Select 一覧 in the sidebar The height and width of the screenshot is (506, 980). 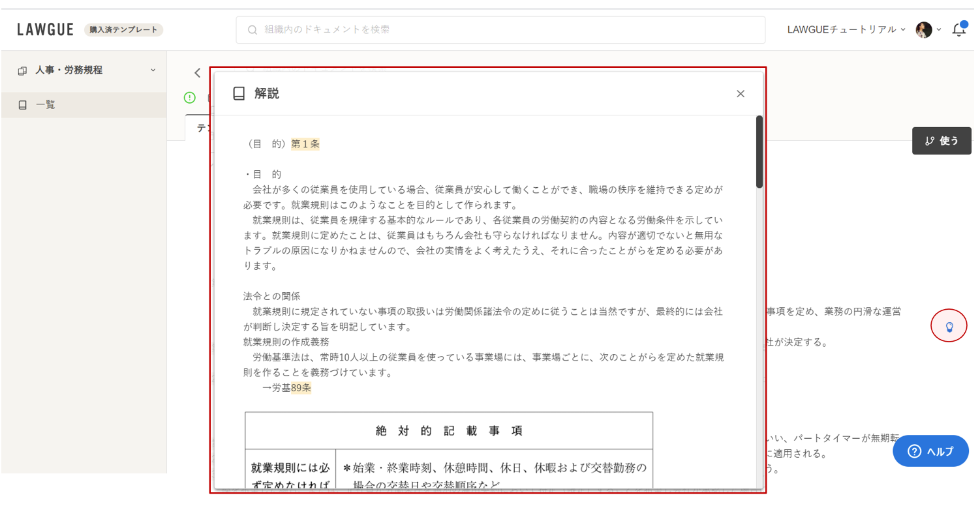point(46,105)
